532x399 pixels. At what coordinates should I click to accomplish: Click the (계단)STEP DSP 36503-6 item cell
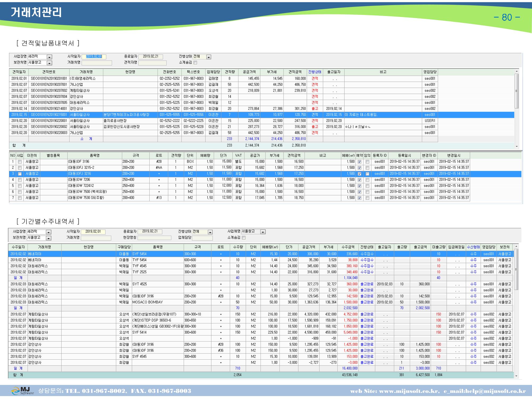[x=158, y=321]
